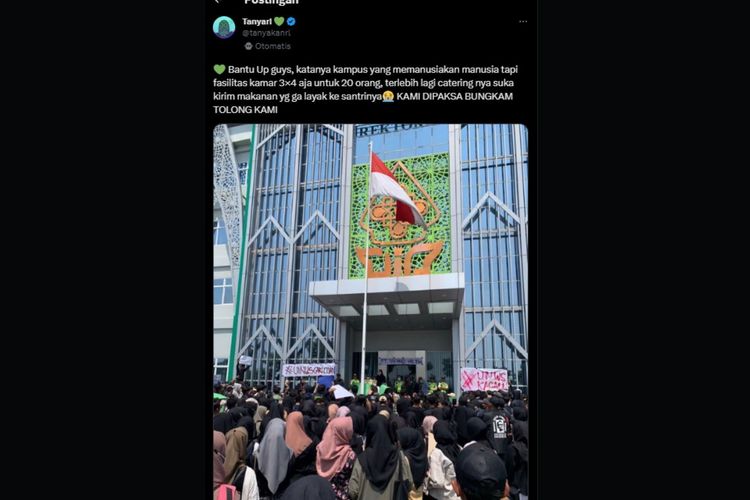Click the pink hijab person in the crowd
The width and height of the screenshot is (750, 500).
pos(336,447)
